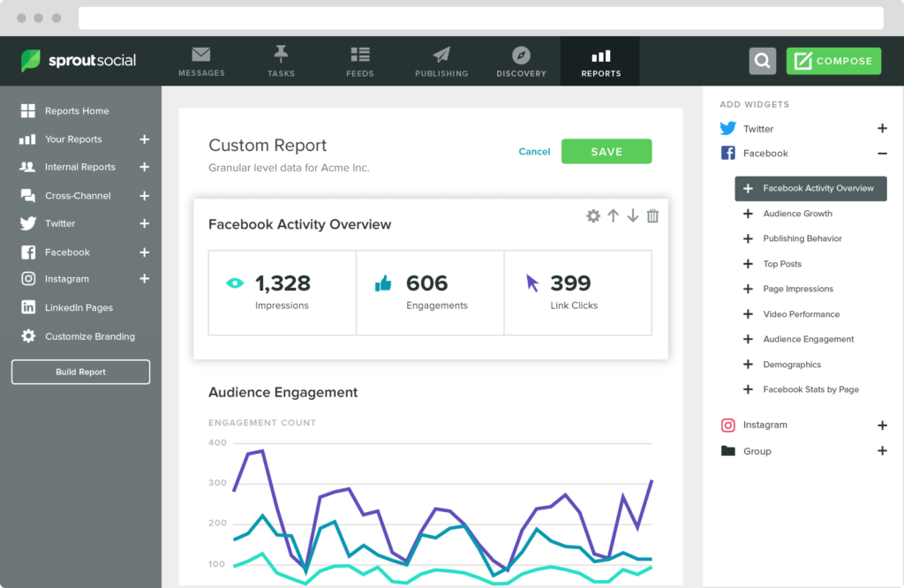Open the Tasks section
Viewport: 904px width, 588px height.
tap(281, 61)
